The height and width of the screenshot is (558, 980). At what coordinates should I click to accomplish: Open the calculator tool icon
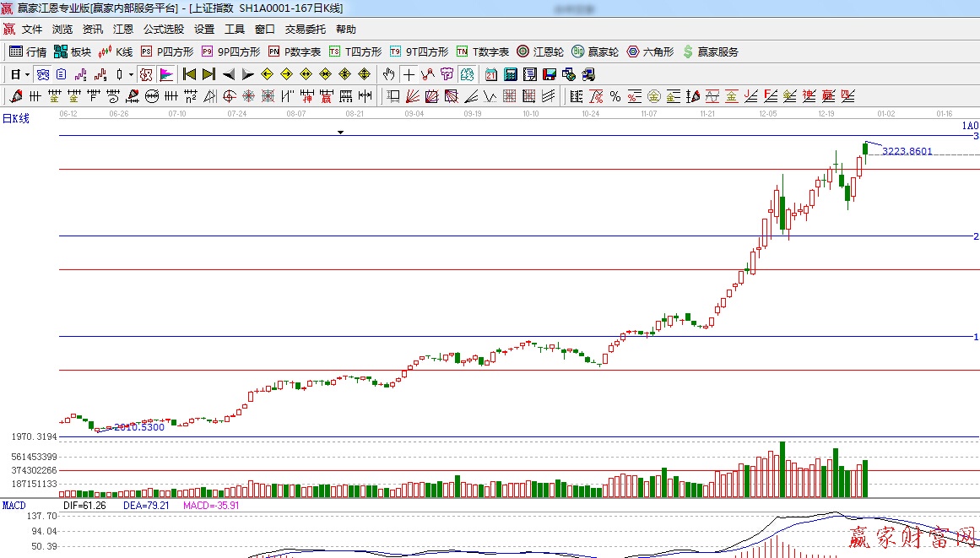(511, 74)
